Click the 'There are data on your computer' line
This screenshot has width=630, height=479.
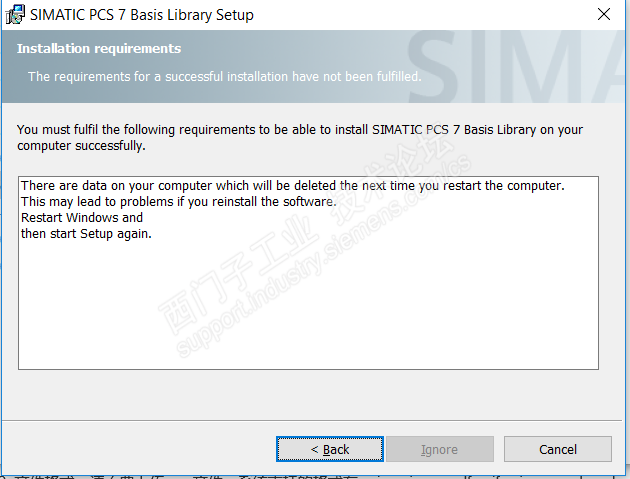(x=292, y=186)
